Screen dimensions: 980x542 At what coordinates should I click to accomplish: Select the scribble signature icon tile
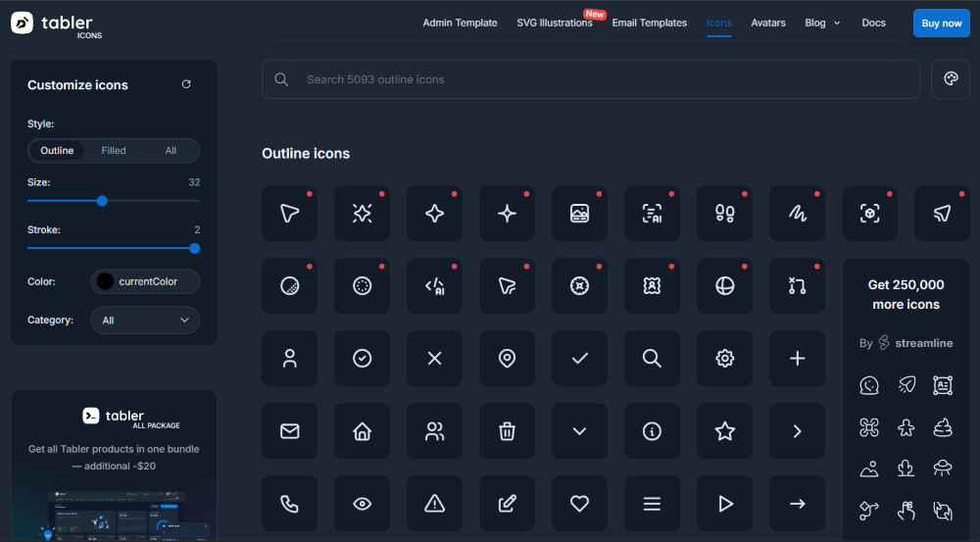tap(797, 214)
